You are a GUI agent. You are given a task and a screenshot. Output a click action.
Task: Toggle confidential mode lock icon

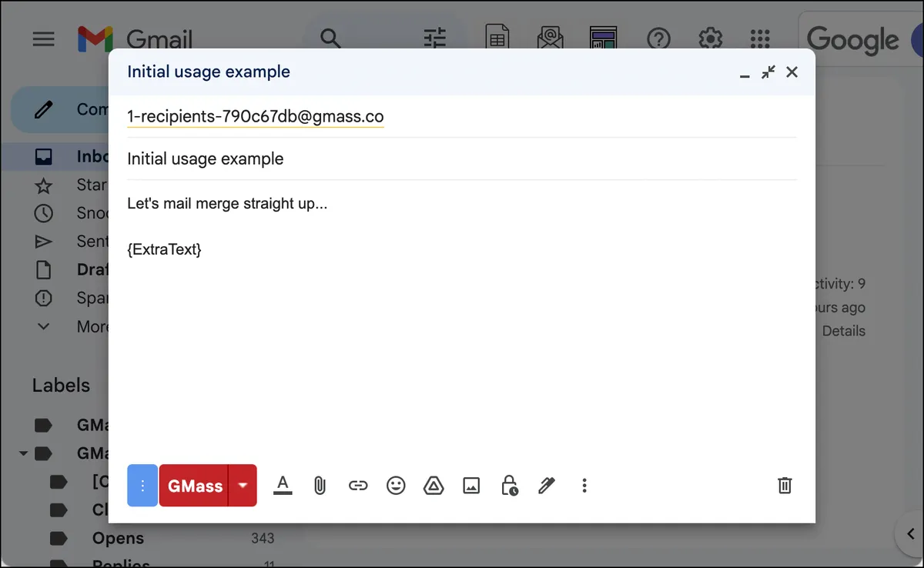[x=509, y=486]
